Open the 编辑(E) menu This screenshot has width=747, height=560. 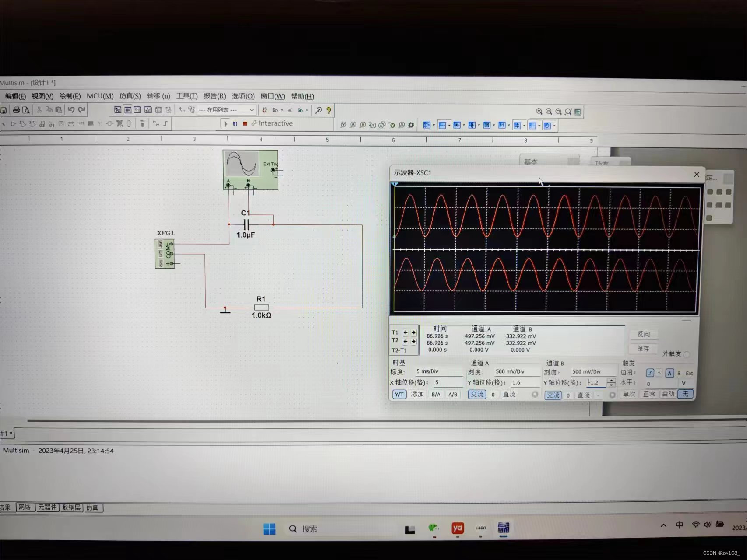pos(15,96)
